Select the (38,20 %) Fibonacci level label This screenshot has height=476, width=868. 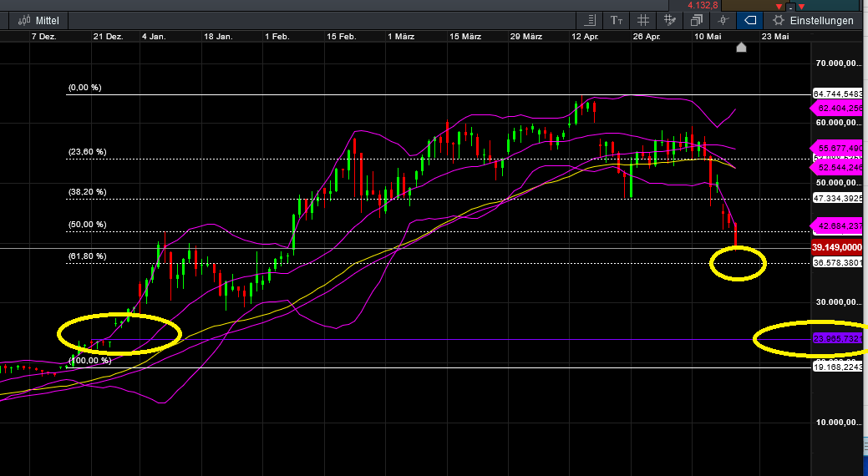click(88, 192)
